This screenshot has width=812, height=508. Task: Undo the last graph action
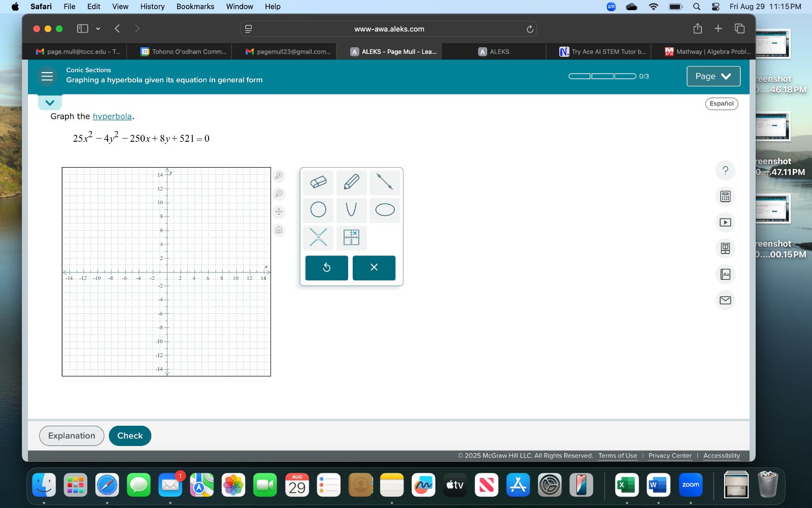tap(327, 268)
